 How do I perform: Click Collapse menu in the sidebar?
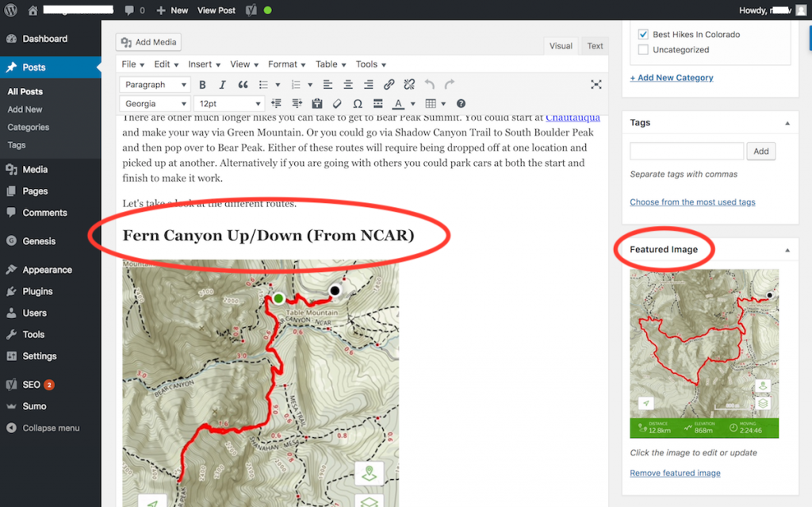50,428
